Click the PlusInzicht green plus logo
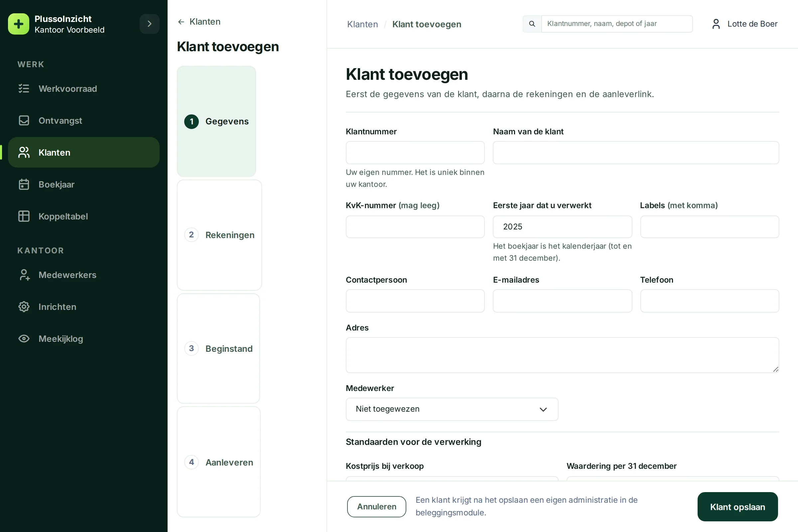This screenshot has width=798, height=532. coord(19,24)
